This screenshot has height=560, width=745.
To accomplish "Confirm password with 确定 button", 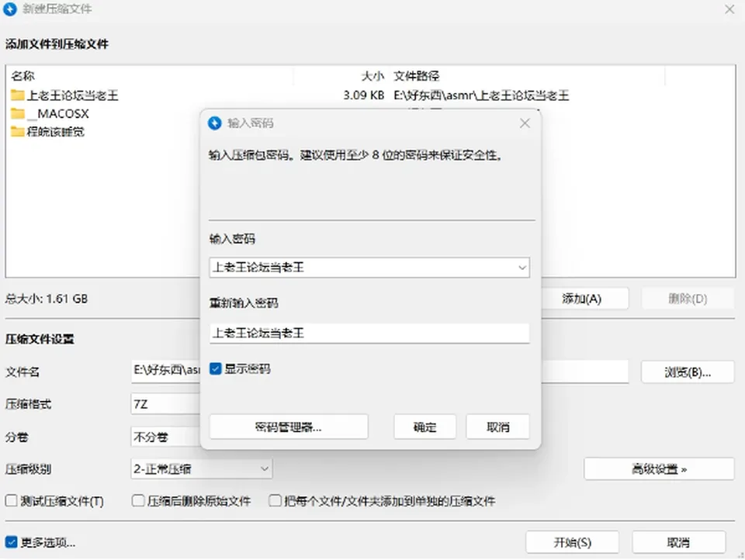I will tap(424, 427).
